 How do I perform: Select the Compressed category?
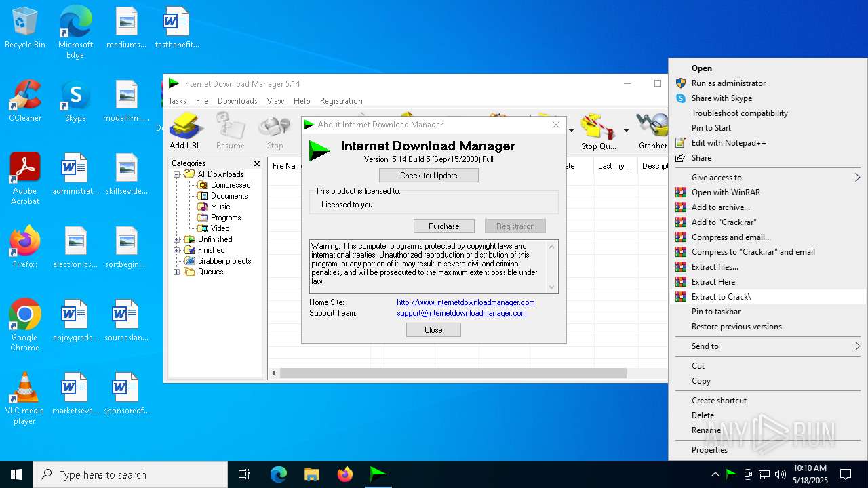click(x=231, y=185)
